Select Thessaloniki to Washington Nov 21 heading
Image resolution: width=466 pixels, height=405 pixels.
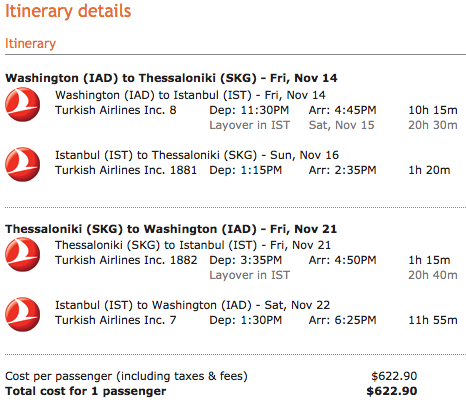[x=171, y=229]
